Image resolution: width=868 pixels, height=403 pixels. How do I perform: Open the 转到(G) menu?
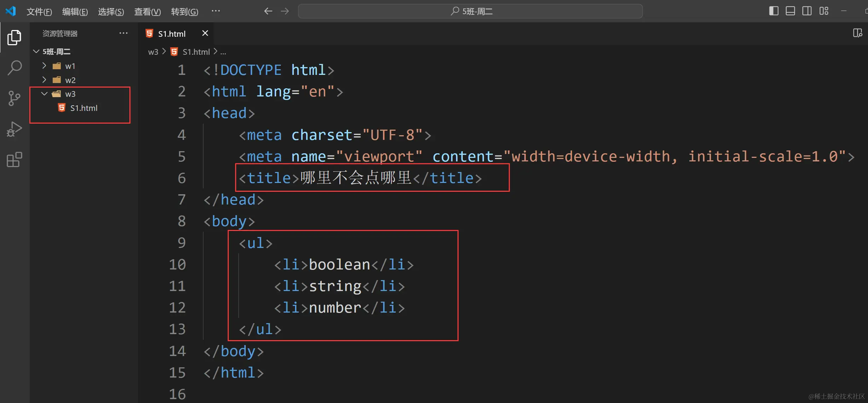coord(185,12)
